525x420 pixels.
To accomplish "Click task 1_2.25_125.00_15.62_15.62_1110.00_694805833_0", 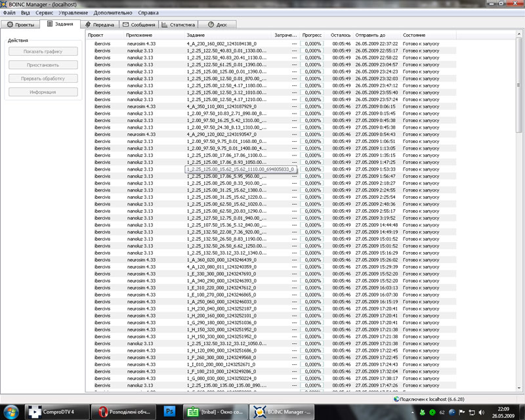I will (x=241, y=169).
